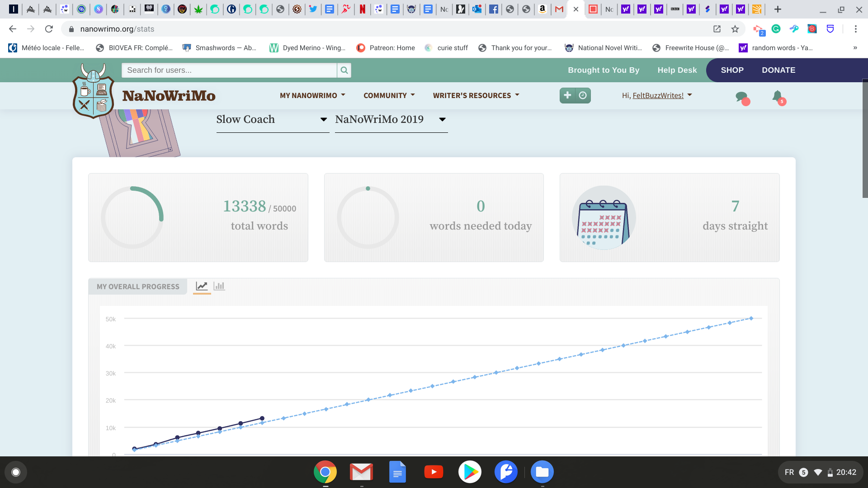Image resolution: width=868 pixels, height=488 pixels.
Task: Open Smashwords bookmark
Action: [220, 47]
